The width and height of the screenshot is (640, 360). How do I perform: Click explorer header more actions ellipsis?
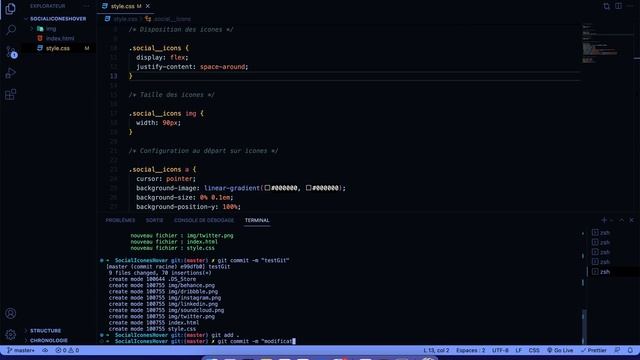click(x=87, y=6)
